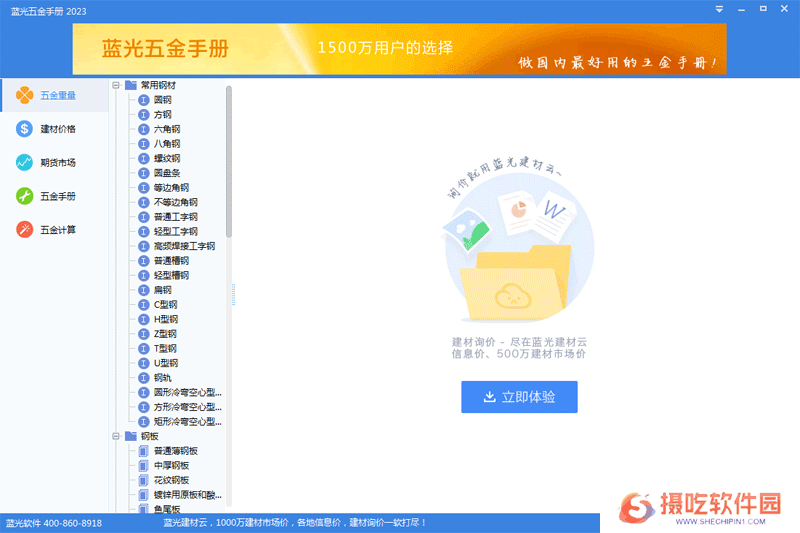The width and height of the screenshot is (800, 533).
Task: Click icon beside 钢轨
Action: coord(144,378)
